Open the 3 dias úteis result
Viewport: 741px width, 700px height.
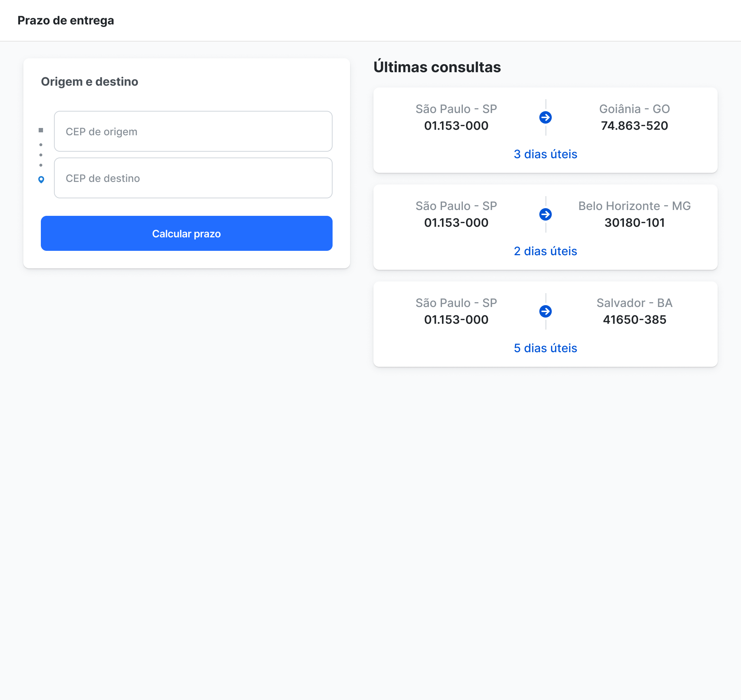[545, 154]
